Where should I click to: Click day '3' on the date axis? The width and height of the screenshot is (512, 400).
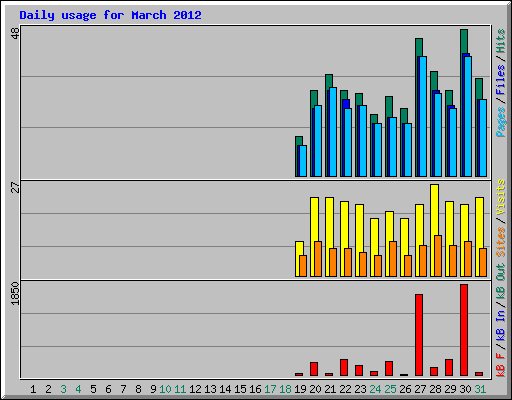coord(63,389)
